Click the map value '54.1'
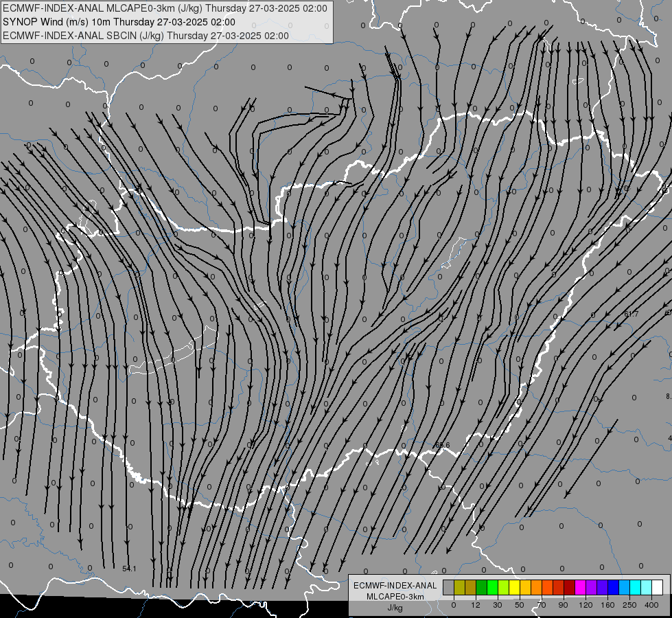This screenshot has height=618, width=672. [x=129, y=569]
